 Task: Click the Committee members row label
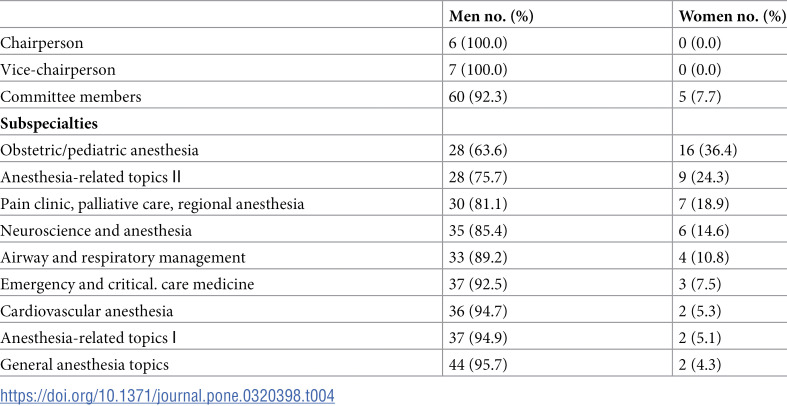pyautogui.click(x=71, y=97)
